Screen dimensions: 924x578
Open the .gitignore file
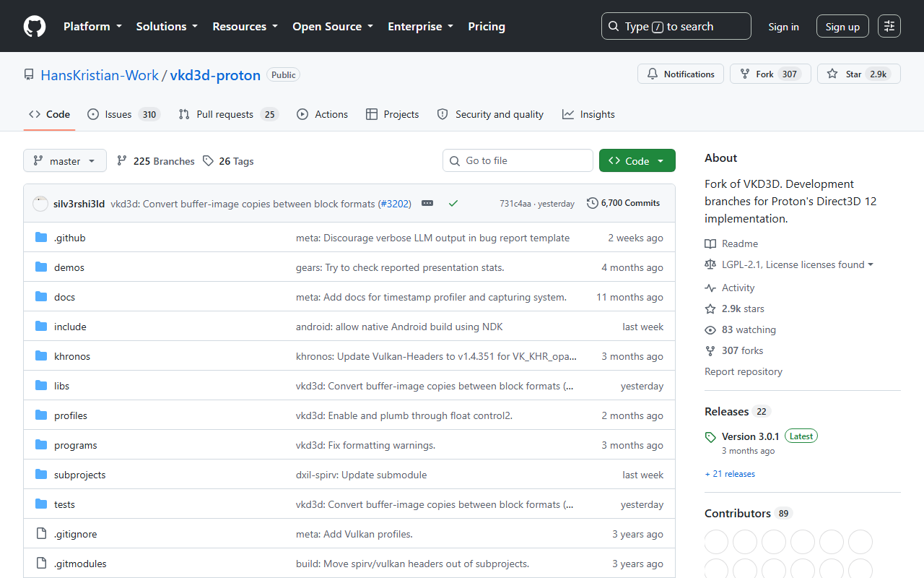point(75,534)
